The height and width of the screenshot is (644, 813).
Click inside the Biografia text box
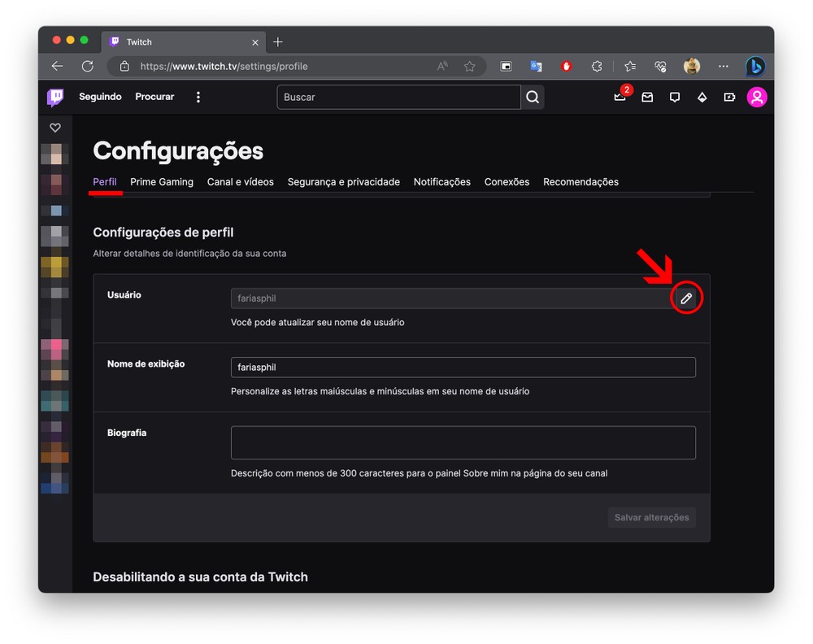tap(463, 443)
